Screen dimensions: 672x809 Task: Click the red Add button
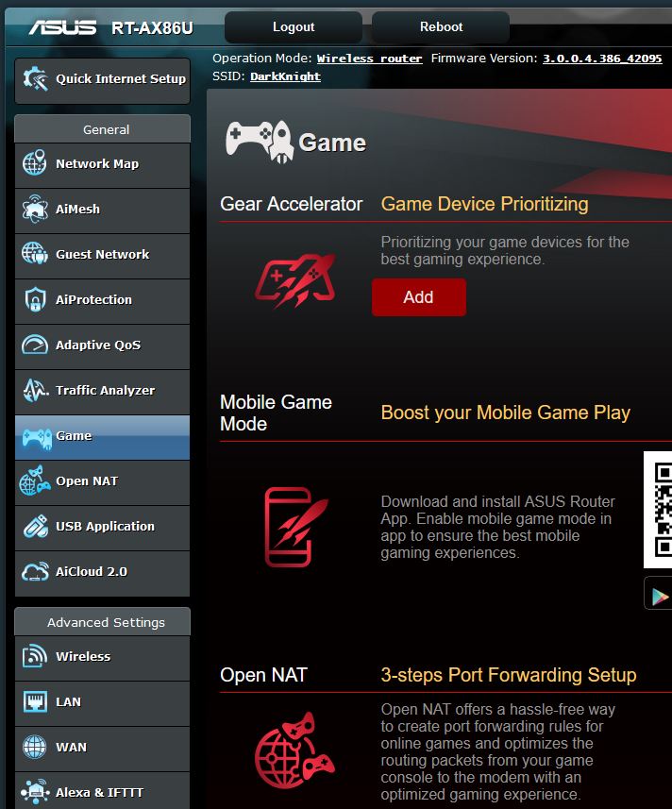pos(419,297)
